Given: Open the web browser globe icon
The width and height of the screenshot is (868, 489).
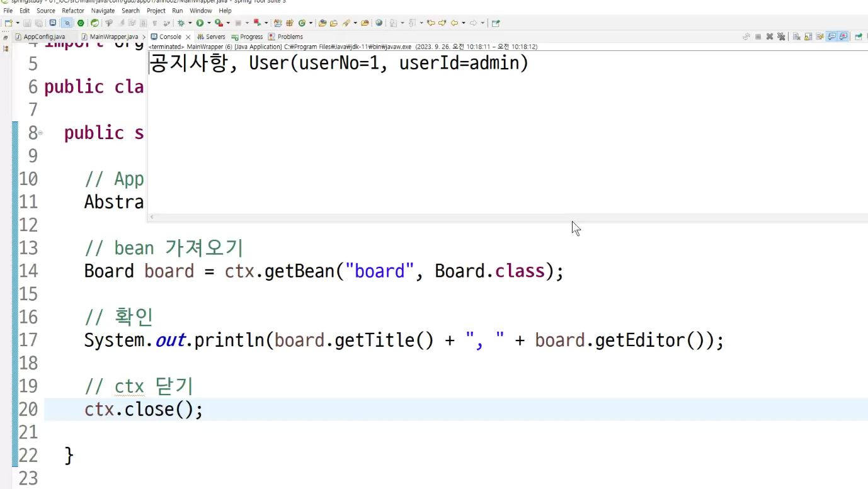Looking at the screenshot, I should click(379, 23).
